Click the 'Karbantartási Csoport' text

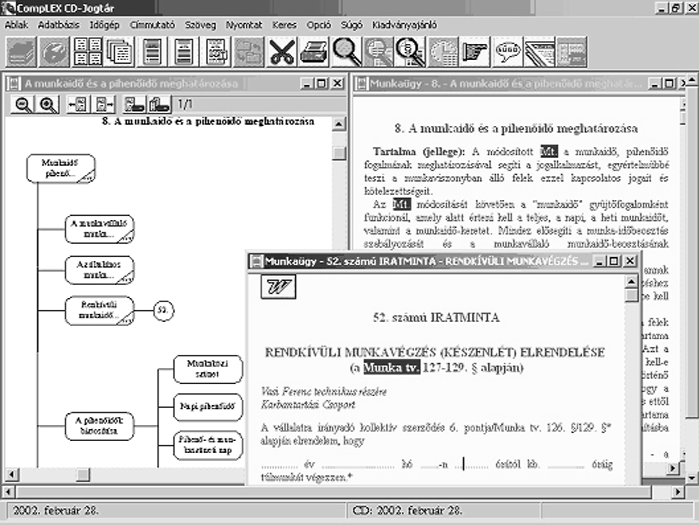[308, 405]
